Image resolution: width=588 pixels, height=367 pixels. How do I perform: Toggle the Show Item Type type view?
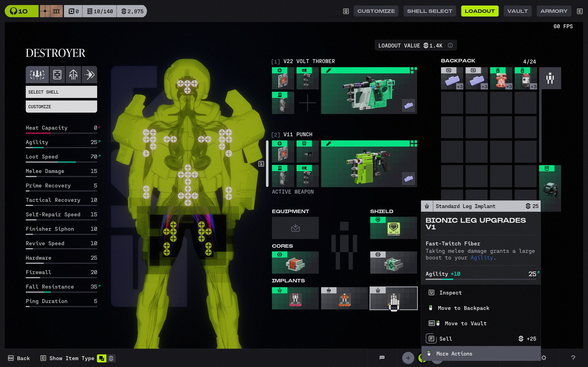pos(101,358)
